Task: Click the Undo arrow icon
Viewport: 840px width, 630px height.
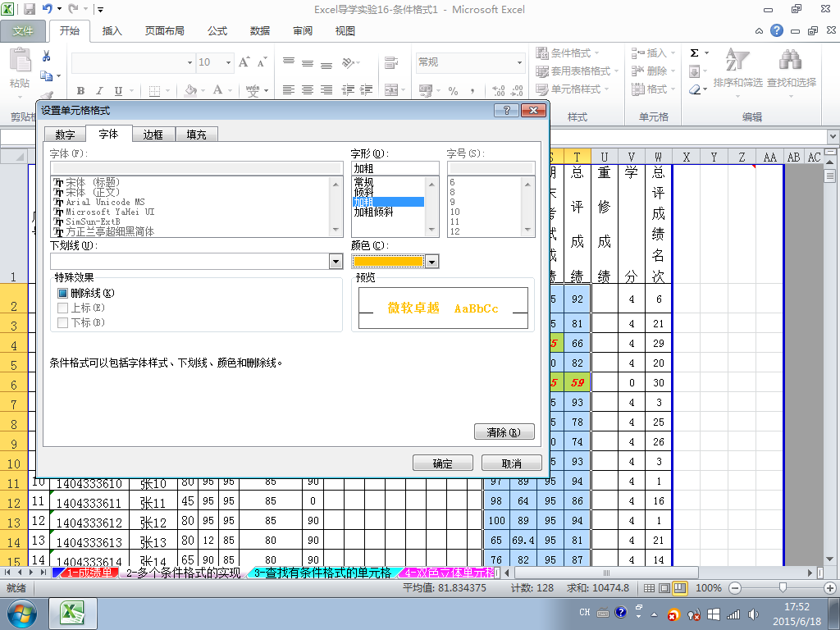Action: tap(47, 8)
